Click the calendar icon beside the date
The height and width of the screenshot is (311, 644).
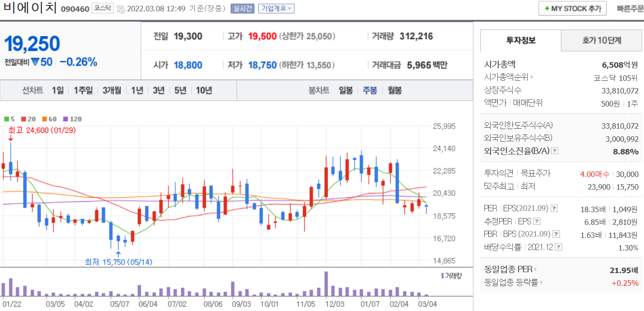(120, 9)
